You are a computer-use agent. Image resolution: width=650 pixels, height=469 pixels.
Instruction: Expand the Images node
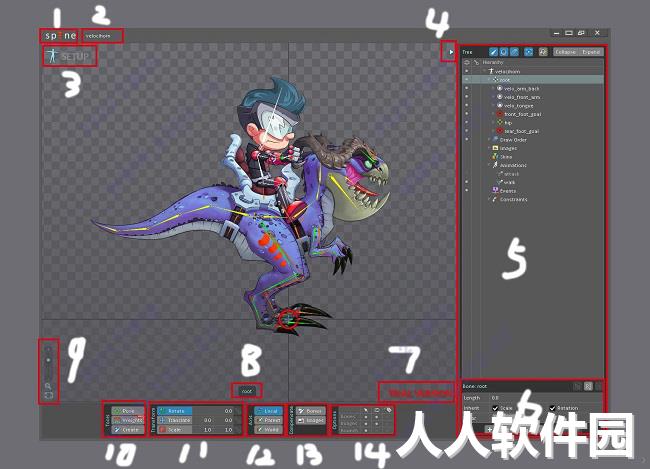[489, 148]
